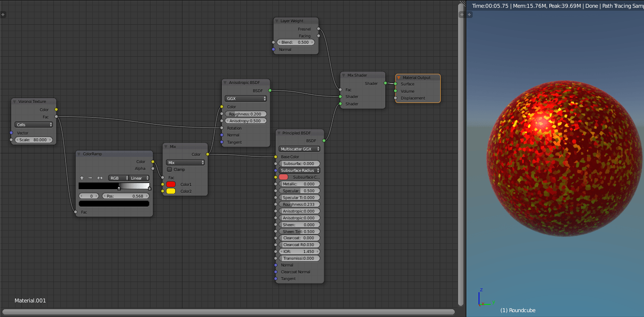Remove color stop with ColorRamp minus icon
This screenshot has width=644, height=317.
[90, 178]
